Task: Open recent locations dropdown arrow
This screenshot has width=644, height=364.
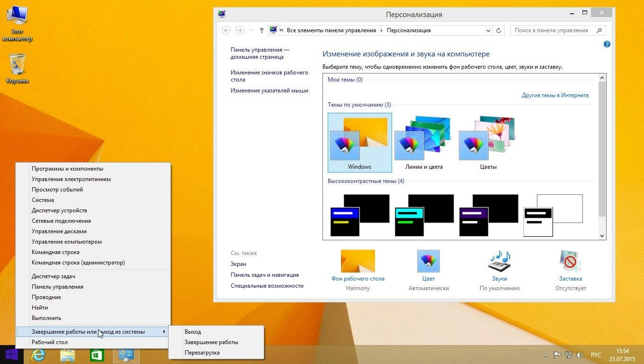Action: point(251,30)
